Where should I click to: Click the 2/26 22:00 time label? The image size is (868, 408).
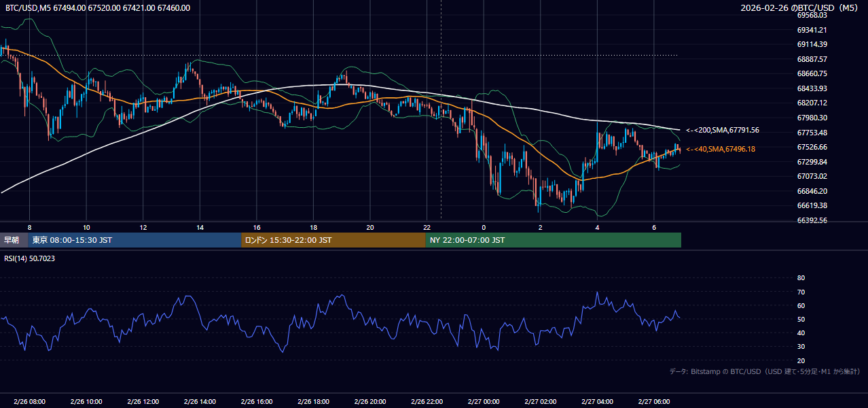pos(427,402)
